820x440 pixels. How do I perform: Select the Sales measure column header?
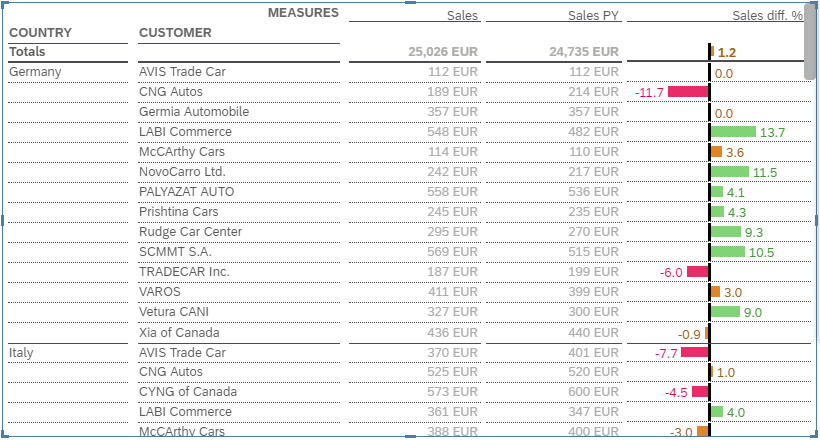pyautogui.click(x=462, y=16)
